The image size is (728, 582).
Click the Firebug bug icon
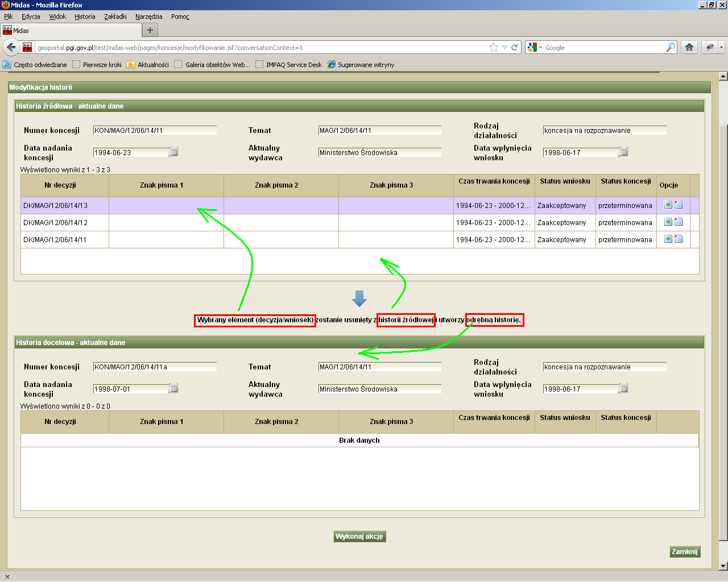coord(710,47)
